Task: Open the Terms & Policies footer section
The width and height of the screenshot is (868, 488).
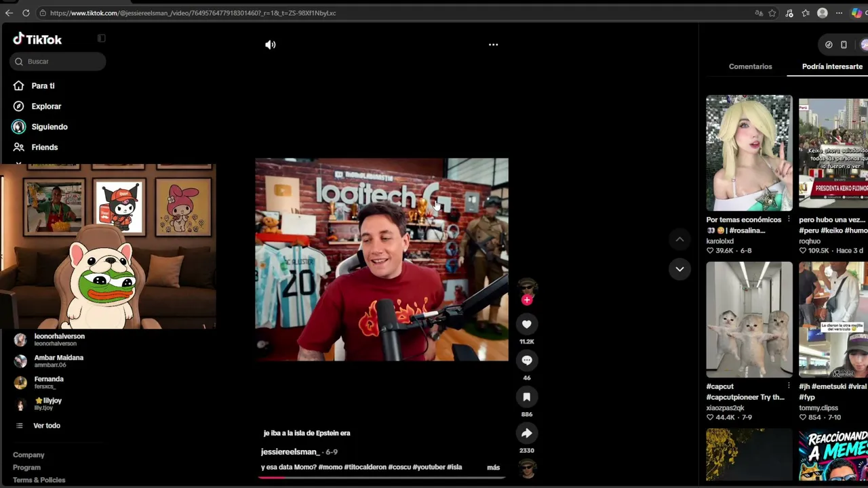Action: (39, 480)
